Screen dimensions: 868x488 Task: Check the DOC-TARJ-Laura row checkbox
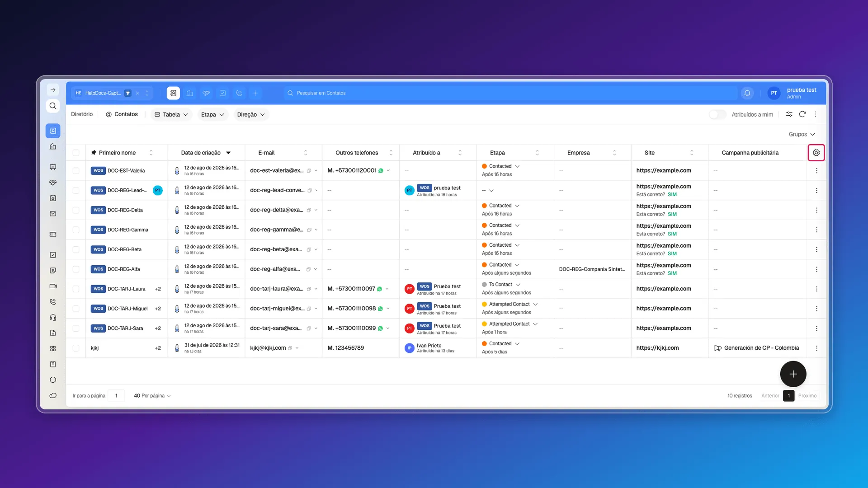(76, 289)
